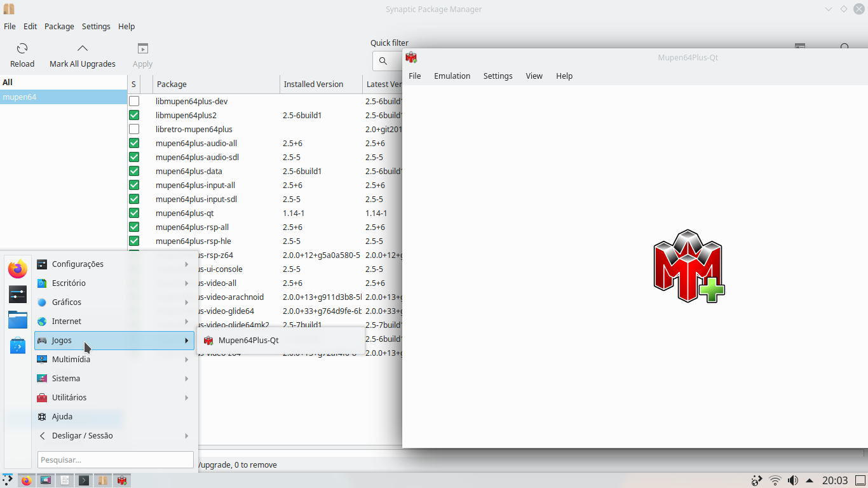Expand the Escritório submenu
Image resolution: width=868 pixels, height=488 pixels.
[x=114, y=283]
